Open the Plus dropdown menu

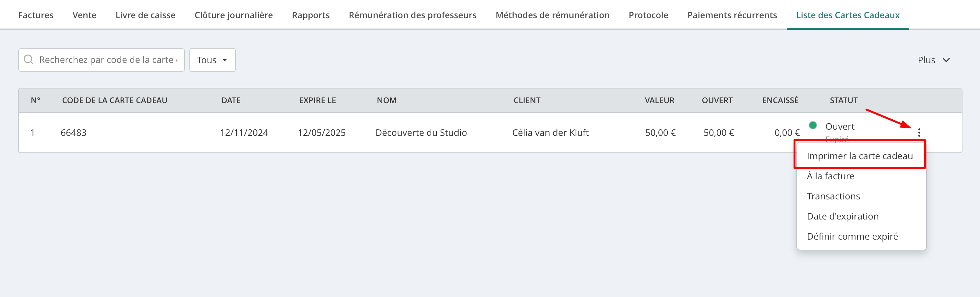point(934,60)
